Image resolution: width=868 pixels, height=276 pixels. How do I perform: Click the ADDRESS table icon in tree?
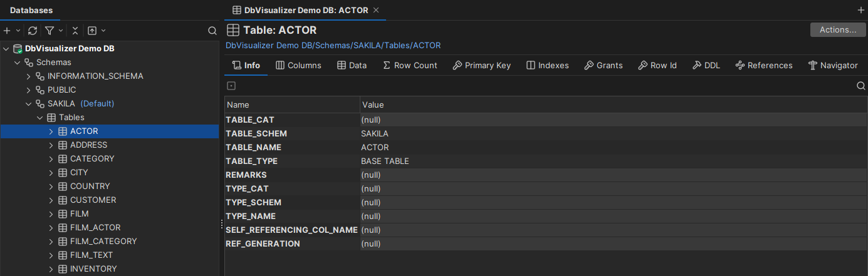(x=63, y=145)
